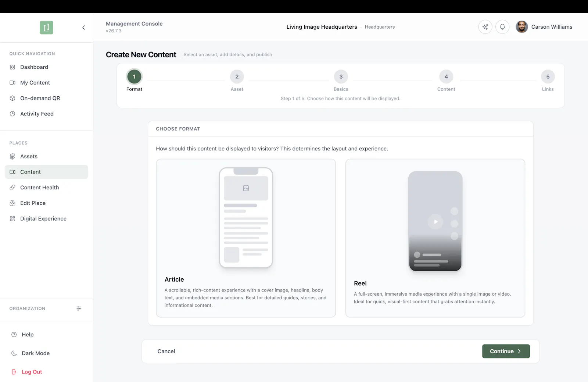
Task: Select step 1 Format circle
Action: (134, 76)
